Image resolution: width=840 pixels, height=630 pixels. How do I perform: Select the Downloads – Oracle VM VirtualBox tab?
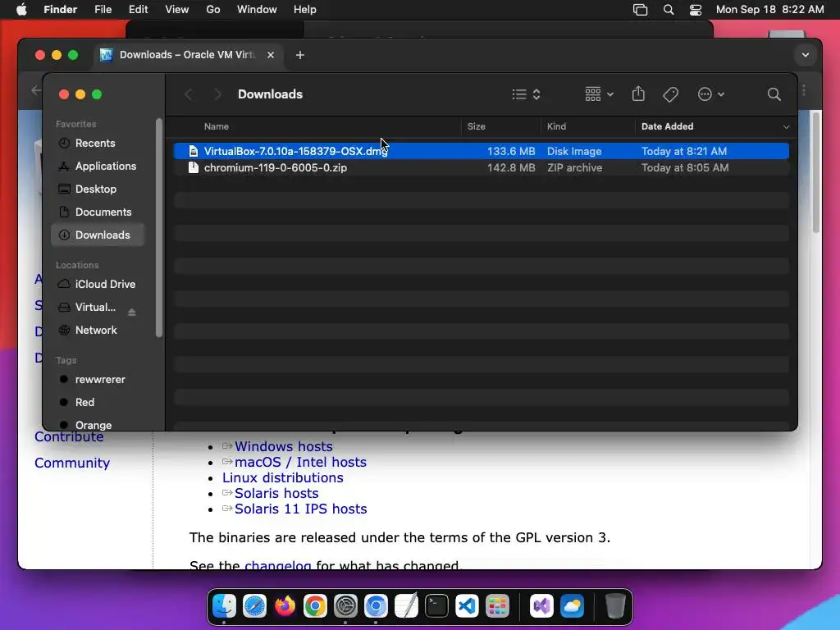188,55
